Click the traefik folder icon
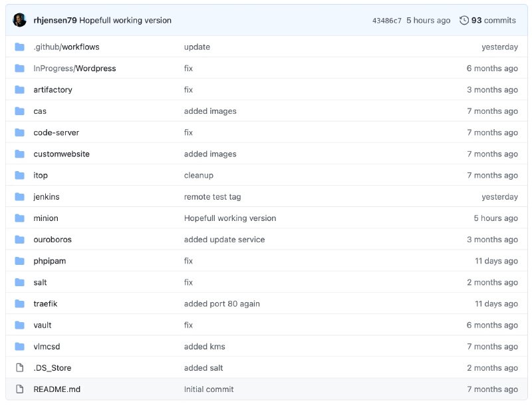Screen dimensions: 532x406 click(20, 304)
